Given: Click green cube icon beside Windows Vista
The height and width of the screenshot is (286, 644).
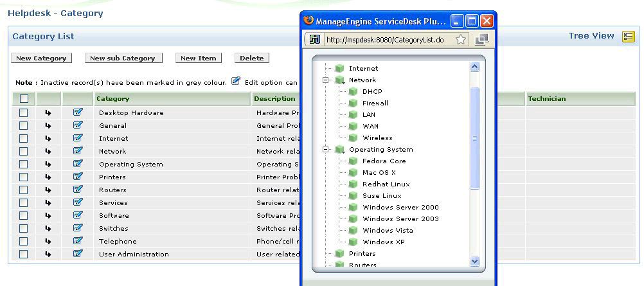Looking at the screenshot, I should [353, 230].
